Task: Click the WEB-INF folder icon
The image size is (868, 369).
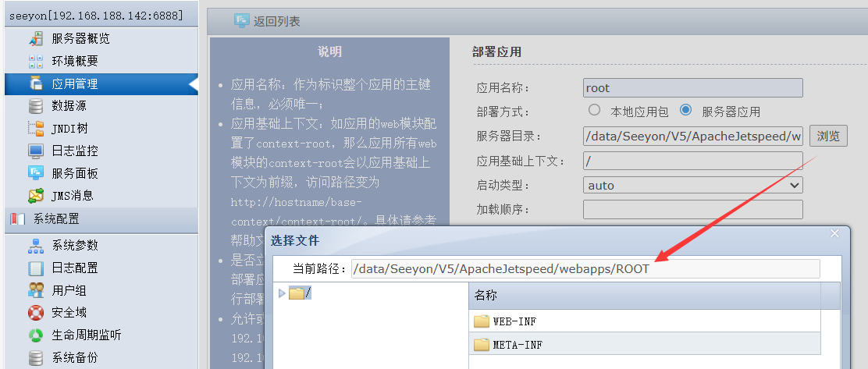Action: [x=482, y=321]
